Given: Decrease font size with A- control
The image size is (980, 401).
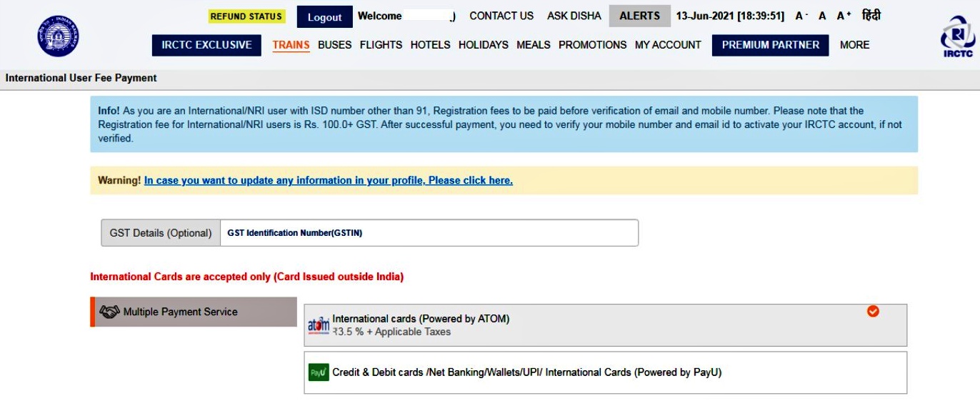Looking at the screenshot, I should 801,16.
